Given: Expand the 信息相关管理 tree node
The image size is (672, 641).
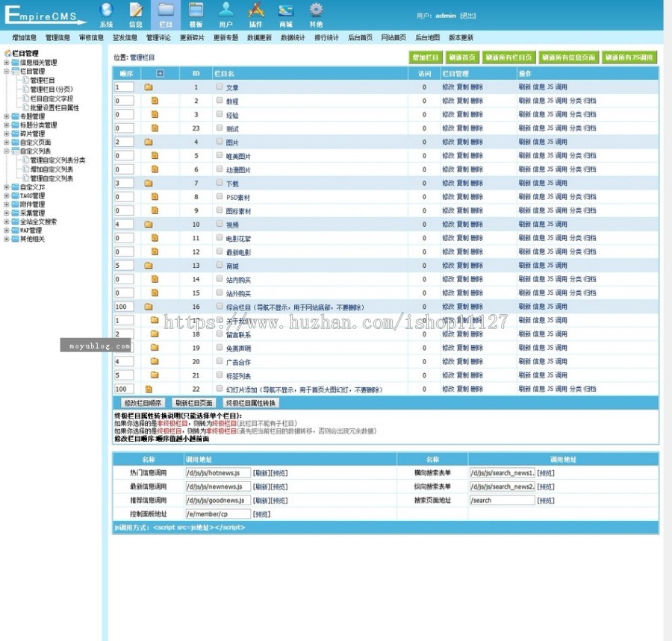Looking at the screenshot, I should point(7,63).
